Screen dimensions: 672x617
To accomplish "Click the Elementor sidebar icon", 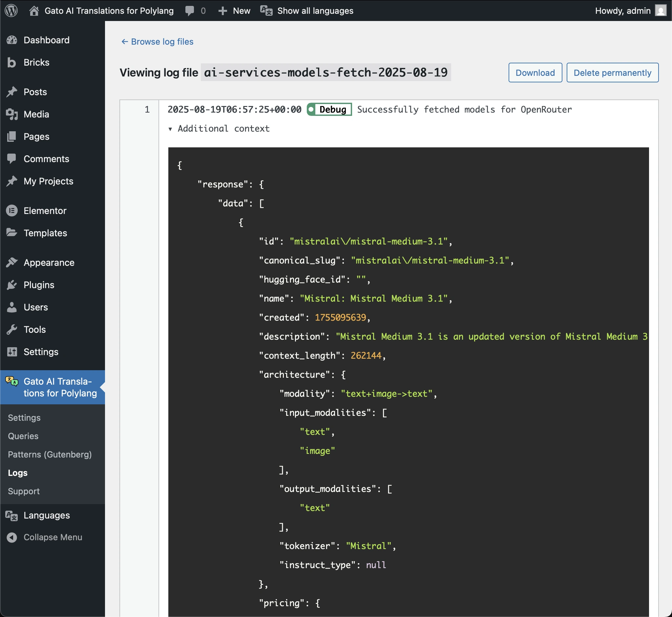I will coord(12,211).
